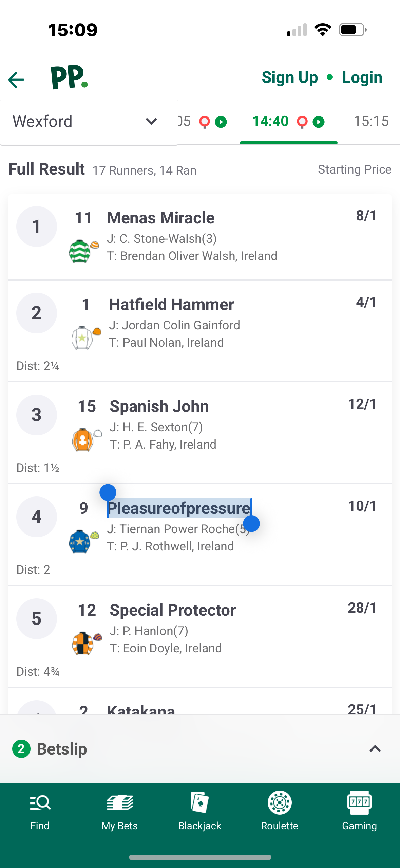Image resolution: width=400 pixels, height=868 pixels.
Task: Select the Menas Miracle winner row
Action: click(x=200, y=237)
